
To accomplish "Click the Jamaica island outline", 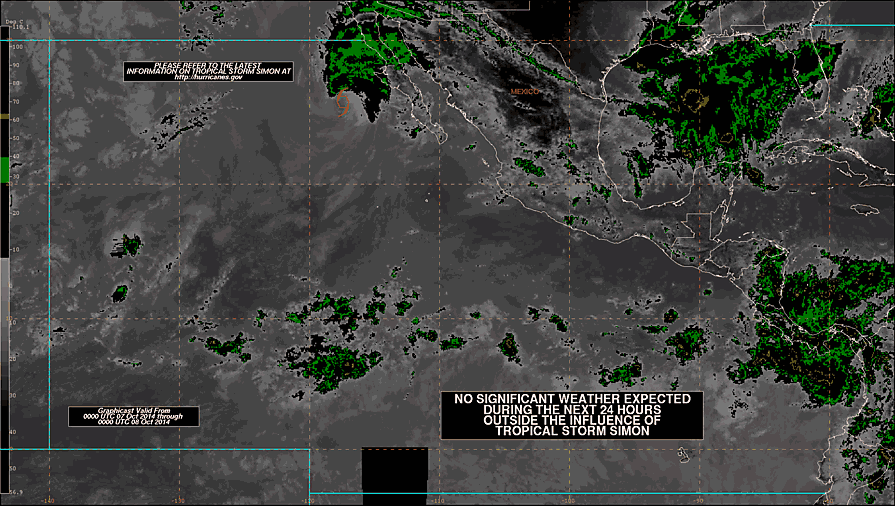I will [866, 209].
